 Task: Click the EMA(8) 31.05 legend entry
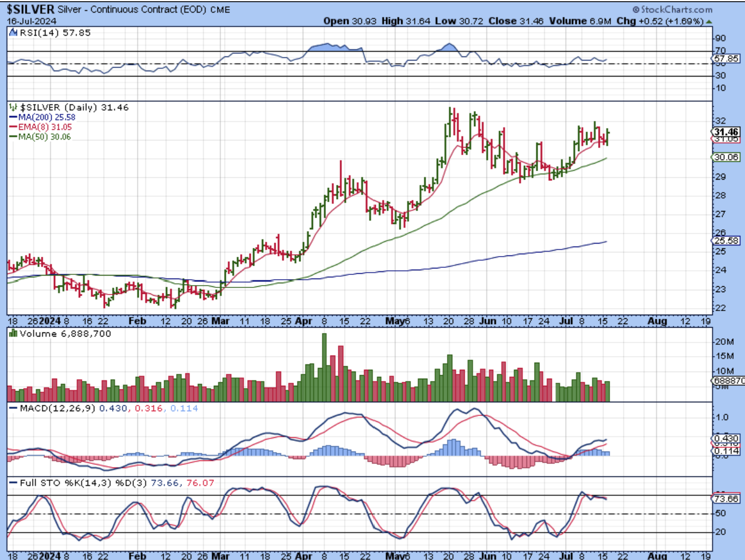click(41, 127)
